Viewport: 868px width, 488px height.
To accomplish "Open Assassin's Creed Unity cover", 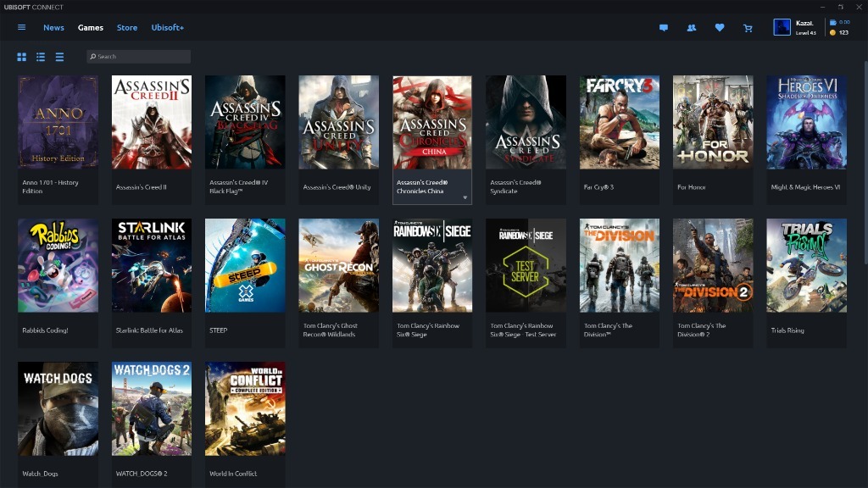I will click(339, 122).
